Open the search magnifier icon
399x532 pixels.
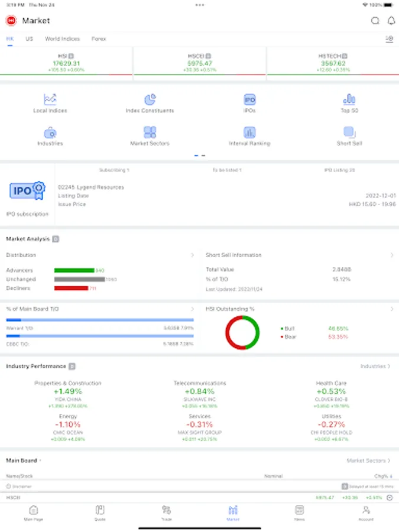pos(375,21)
